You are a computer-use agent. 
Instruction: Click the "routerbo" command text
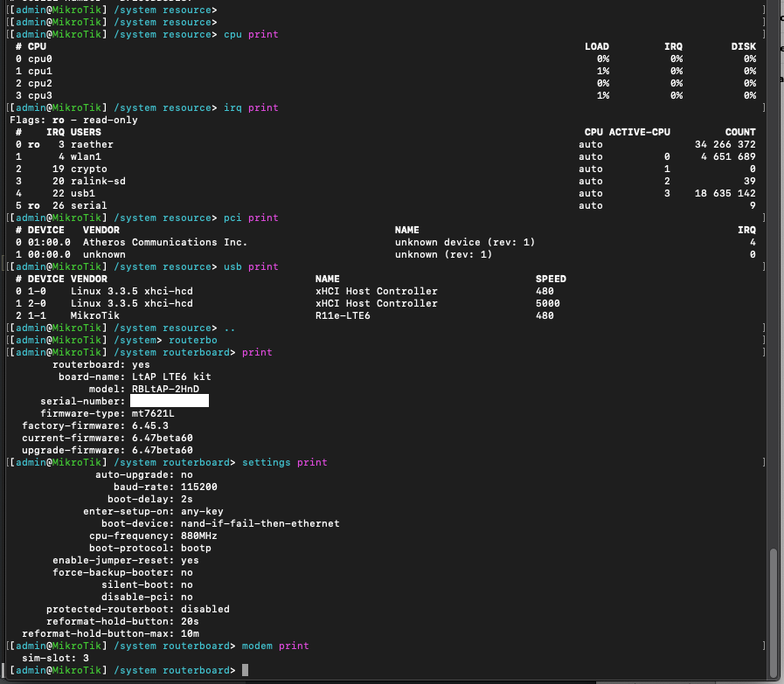click(193, 340)
